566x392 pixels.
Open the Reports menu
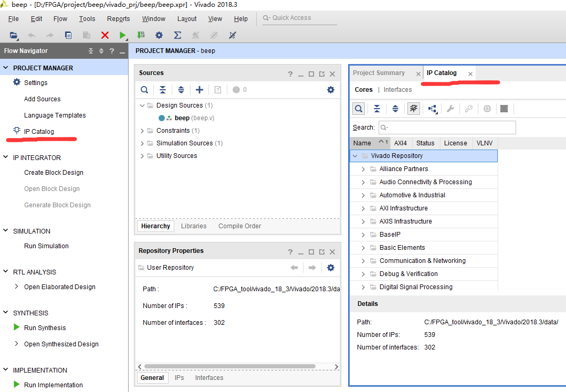point(119,19)
